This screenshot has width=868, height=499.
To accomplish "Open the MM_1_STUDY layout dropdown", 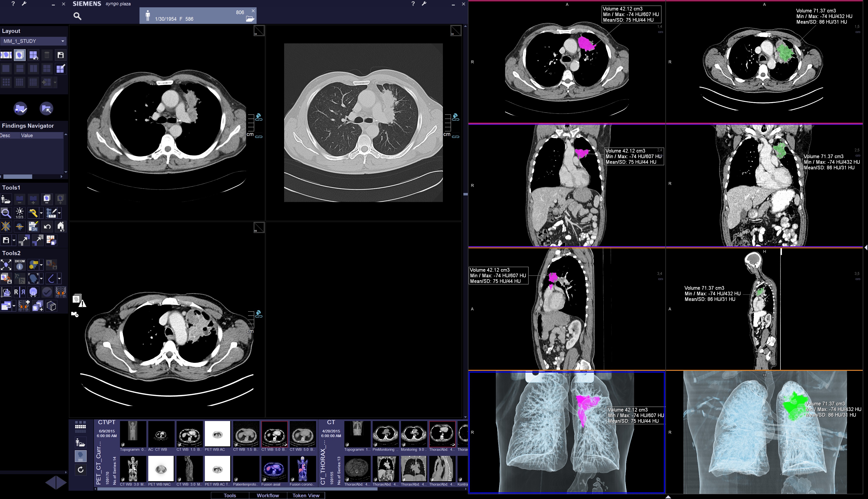I will coord(62,41).
